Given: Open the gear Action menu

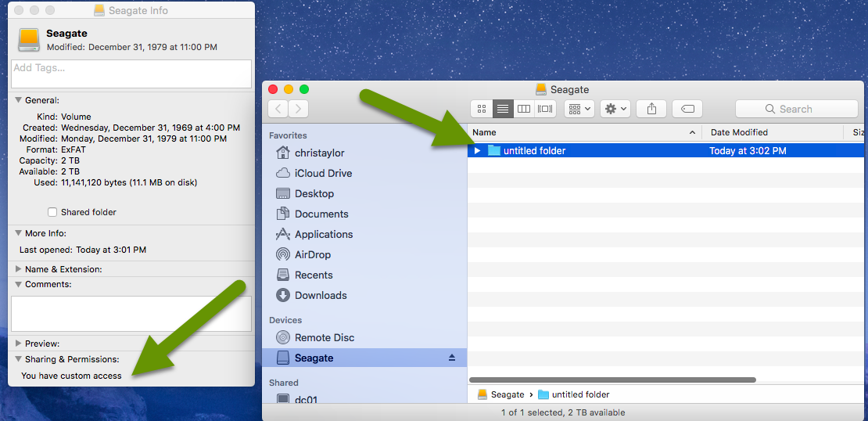Looking at the screenshot, I should click(x=615, y=109).
